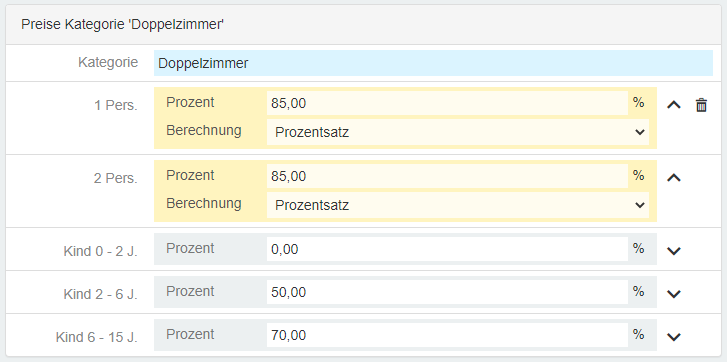Click Prozent label in Kind 0 - 2 J. row
This screenshot has width=727, height=362.
(x=190, y=248)
